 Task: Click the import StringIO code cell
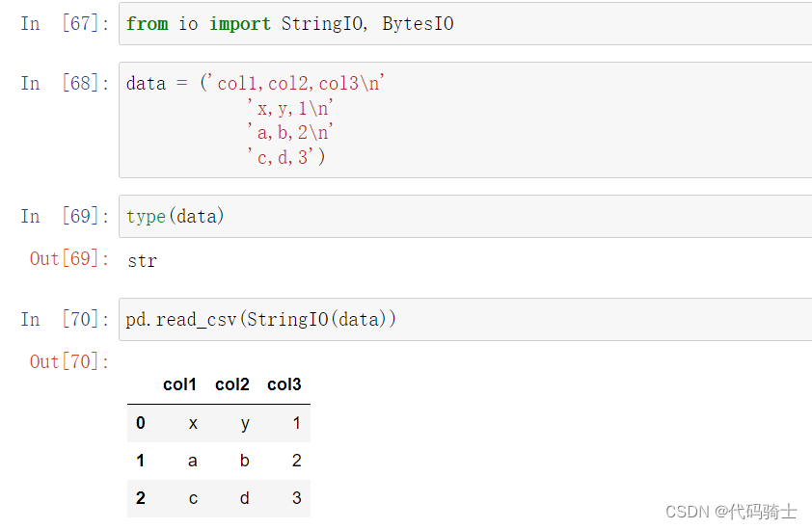tap(465, 24)
